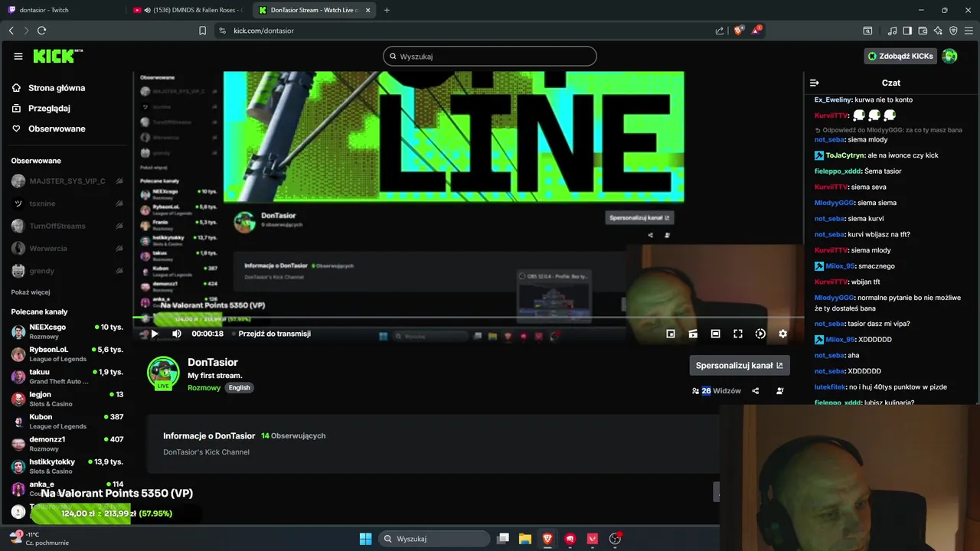The image size is (980, 551).
Task: Bookmark this page icon
Action: [x=202, y=31]
